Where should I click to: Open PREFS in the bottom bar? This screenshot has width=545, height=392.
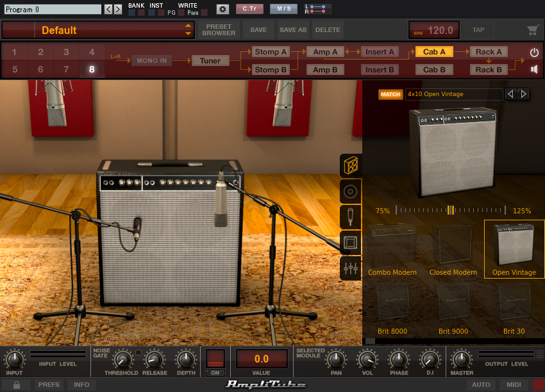pos(49,385)
